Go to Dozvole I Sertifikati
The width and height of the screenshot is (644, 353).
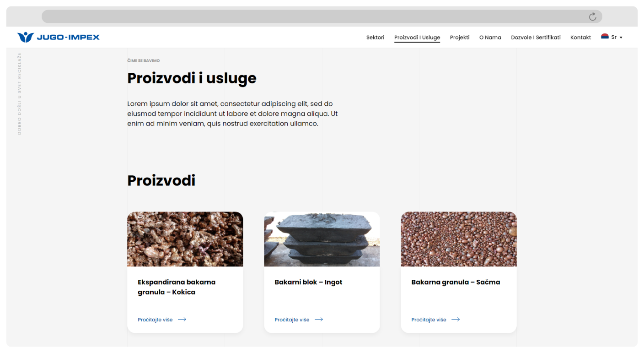click(x=536, y=37)
